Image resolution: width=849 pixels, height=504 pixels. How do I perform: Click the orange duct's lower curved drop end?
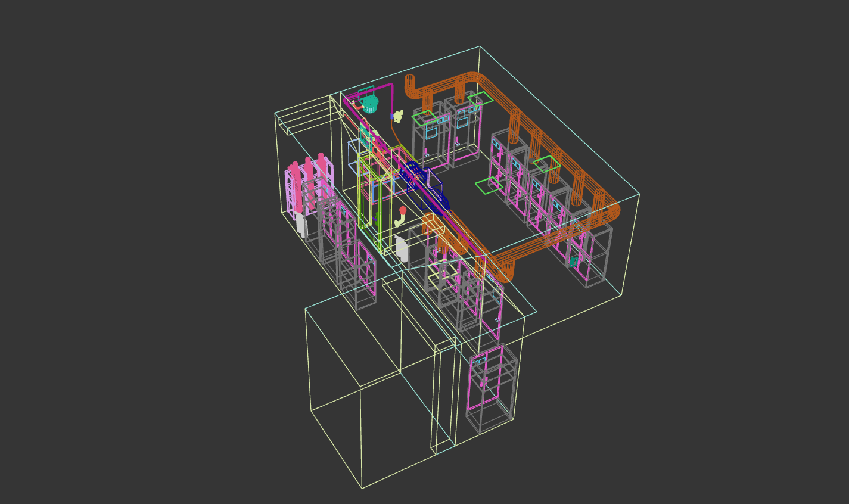[503, 270]
